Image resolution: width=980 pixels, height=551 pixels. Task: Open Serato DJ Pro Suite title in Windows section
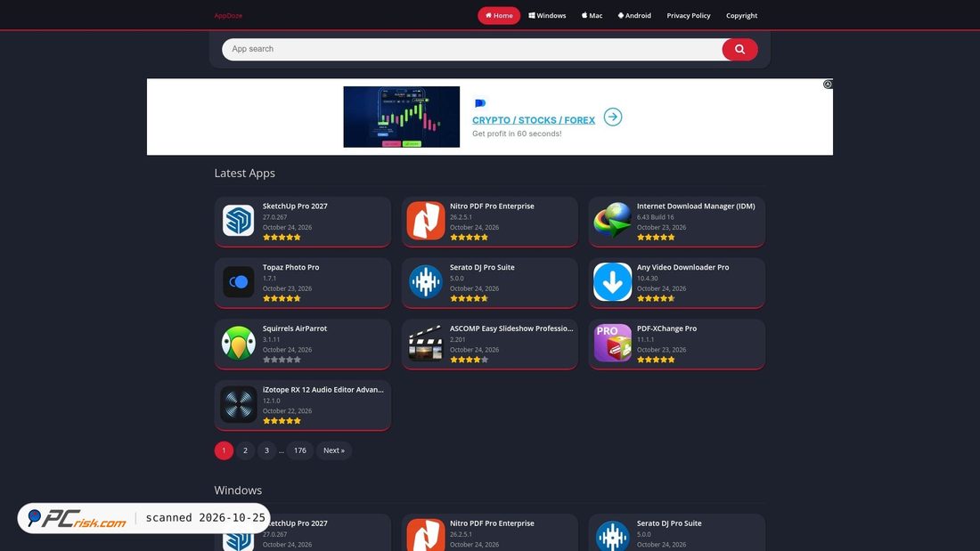[669, 523]
